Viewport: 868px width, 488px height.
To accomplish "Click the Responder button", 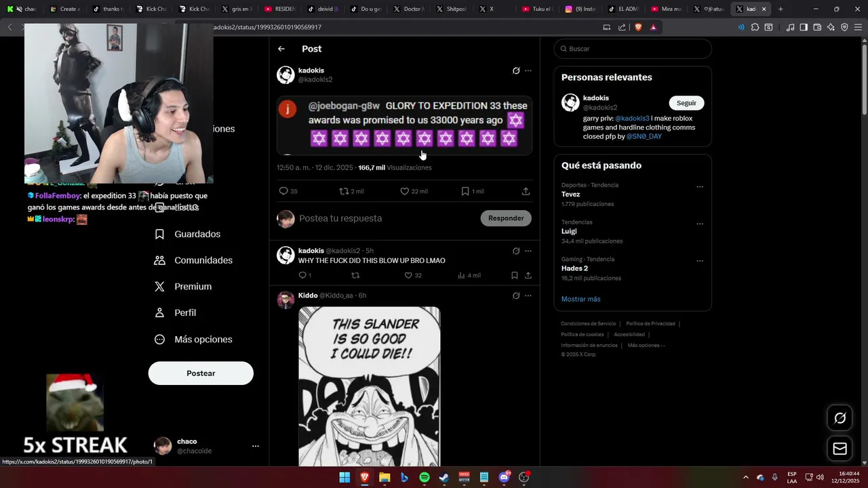I will tap(506, 218).
